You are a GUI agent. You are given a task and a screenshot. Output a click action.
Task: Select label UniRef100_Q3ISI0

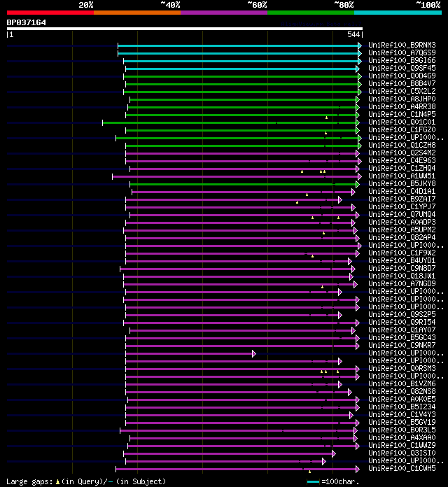(x=402, y=453)
